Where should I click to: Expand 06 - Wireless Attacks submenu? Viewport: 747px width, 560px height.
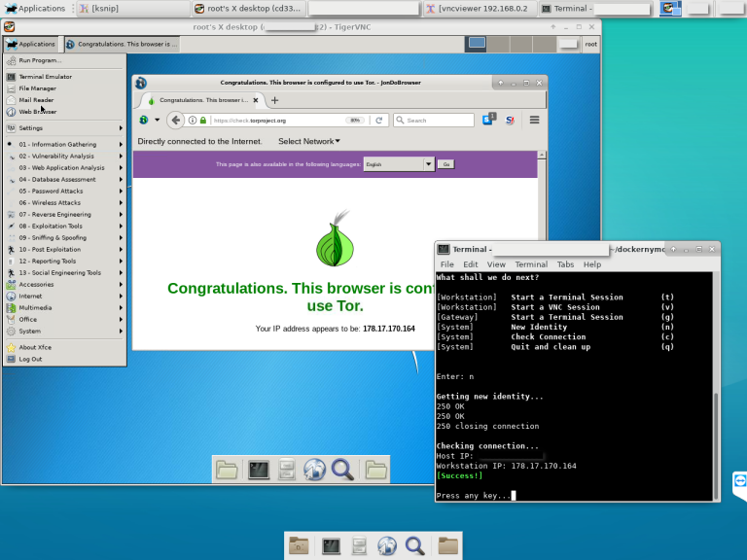[65, 203]
